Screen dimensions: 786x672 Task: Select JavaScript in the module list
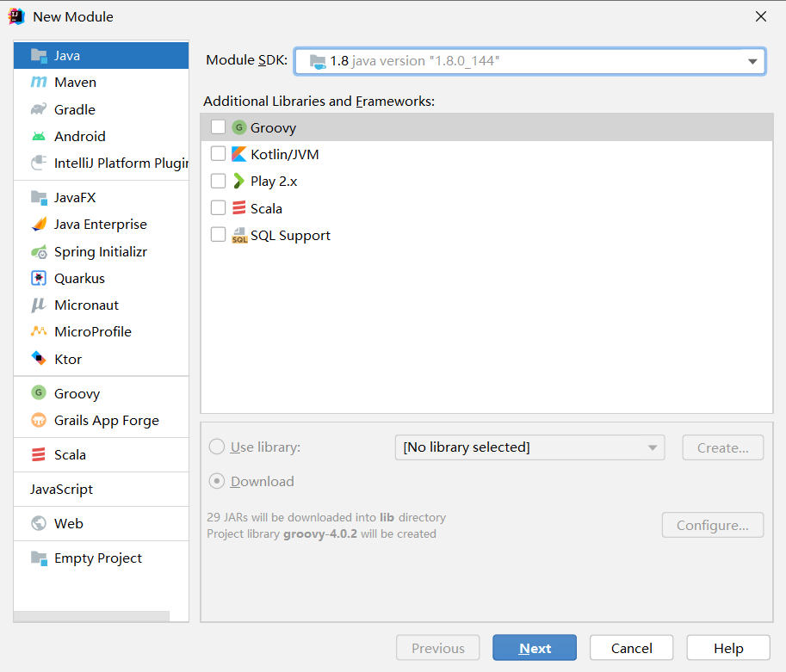pos(102,489)
